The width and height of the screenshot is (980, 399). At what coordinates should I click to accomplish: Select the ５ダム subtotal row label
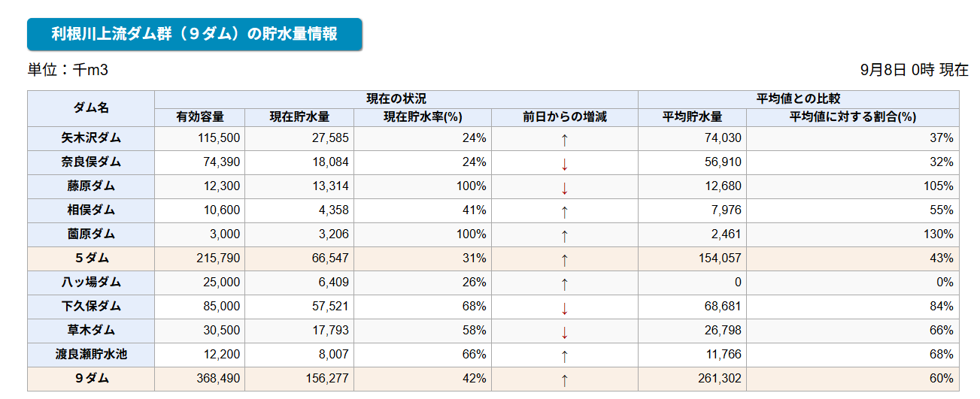click(x=91, y=258)
